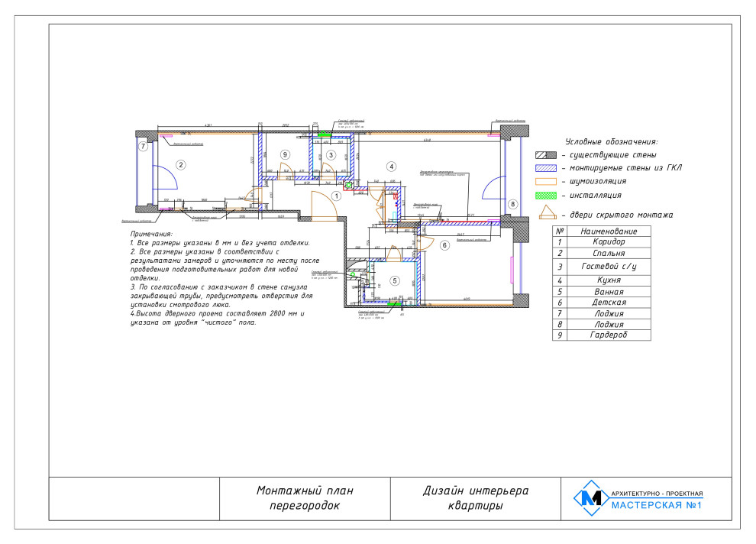Viewport: 756px width, 544px height.
Task: Select room marker 2 in the bedroom
Action: click(181, 164)
